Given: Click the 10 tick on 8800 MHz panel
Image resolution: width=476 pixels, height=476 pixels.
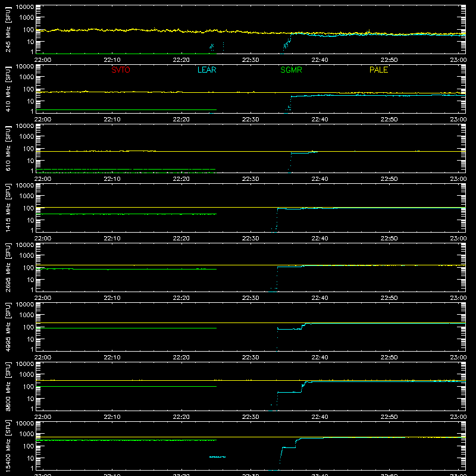Looking at the screenshot, I should 30,399.
